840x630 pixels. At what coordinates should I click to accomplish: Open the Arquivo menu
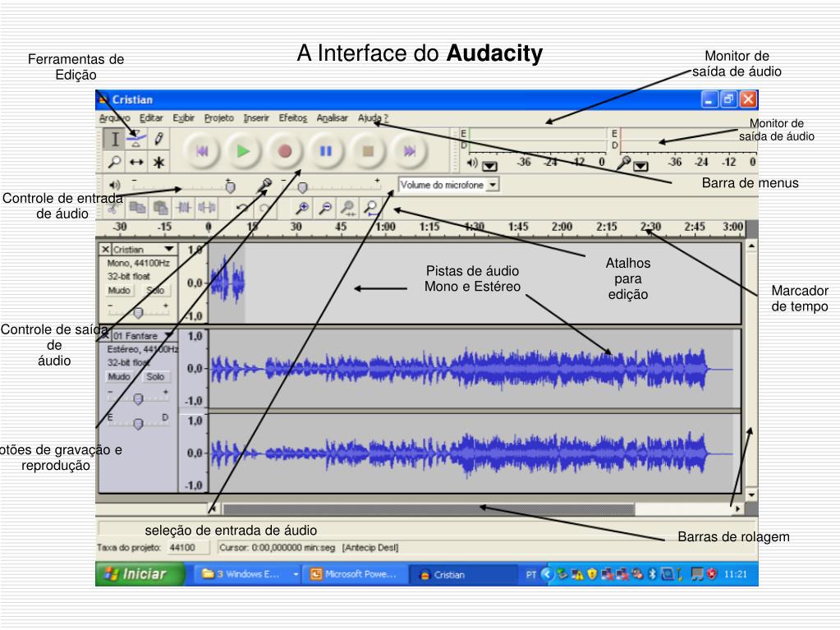pyautogui.click(x=114, y=117)
